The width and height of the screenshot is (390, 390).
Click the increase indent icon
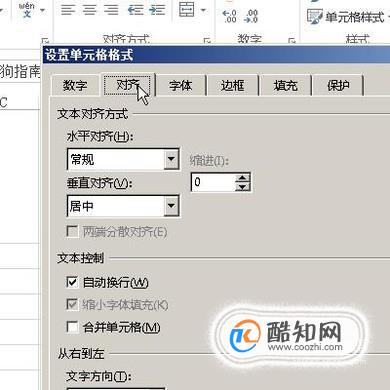[157, 10]
